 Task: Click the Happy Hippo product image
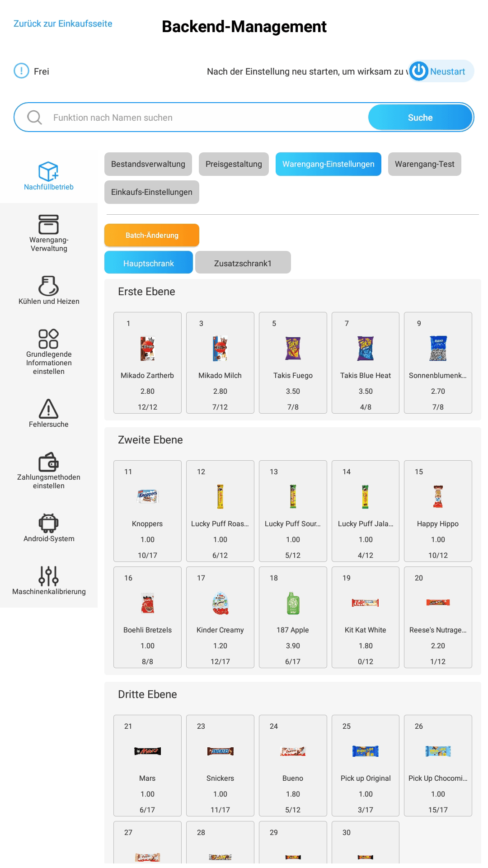[438, 496]
